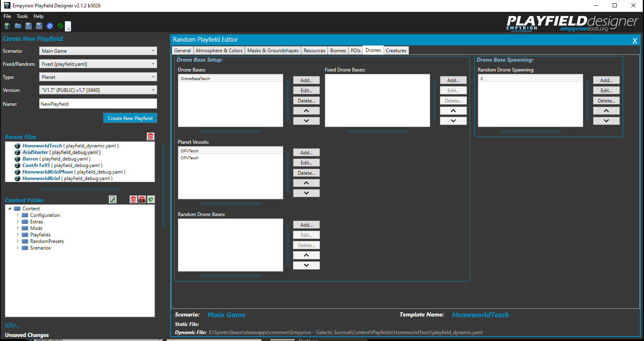
Task: Open the toolbar overflow dropdown arrow
Action: point(68,27)
